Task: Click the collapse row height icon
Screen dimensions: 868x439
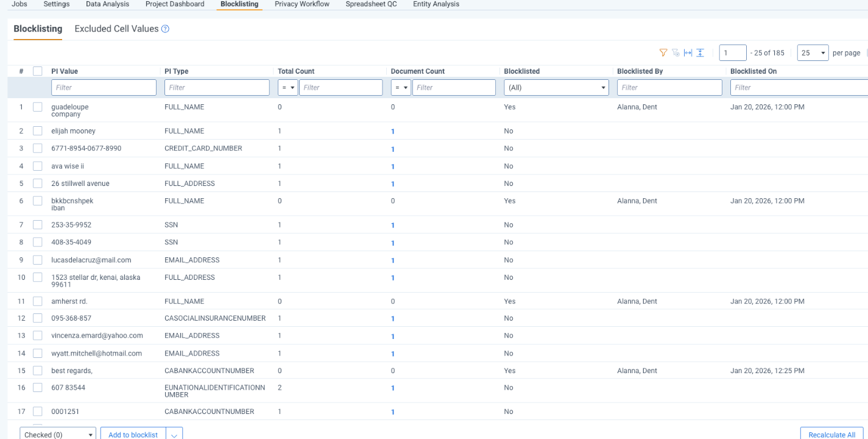Action: point(700,52)
